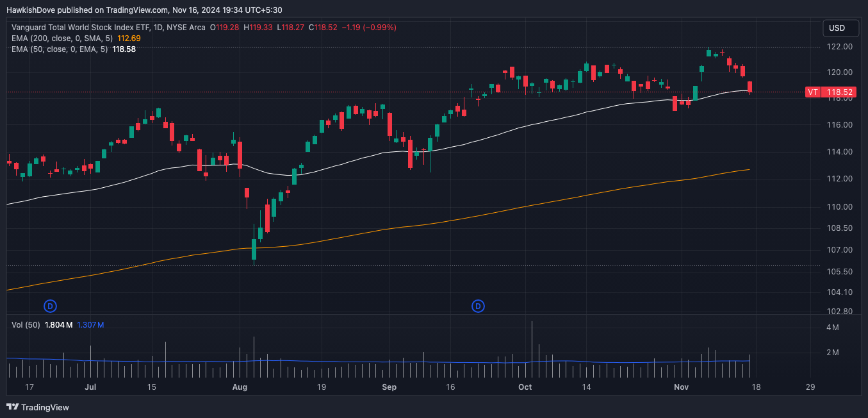The image size is (868, 418).
Task: Click the 120.00 price axis label
Action: (840, 72)
